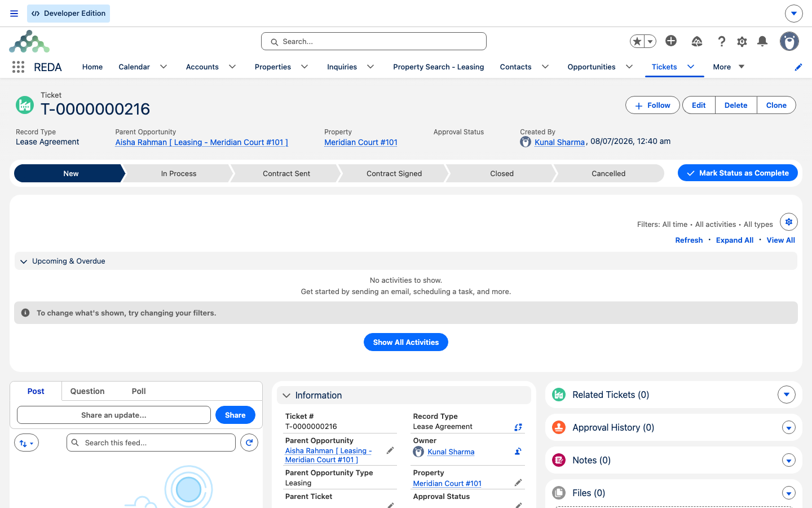The width and height of the screenshot is (812, 508).
Task: Open the activity timeline filter gear icon
Action: tap(789, 222)
